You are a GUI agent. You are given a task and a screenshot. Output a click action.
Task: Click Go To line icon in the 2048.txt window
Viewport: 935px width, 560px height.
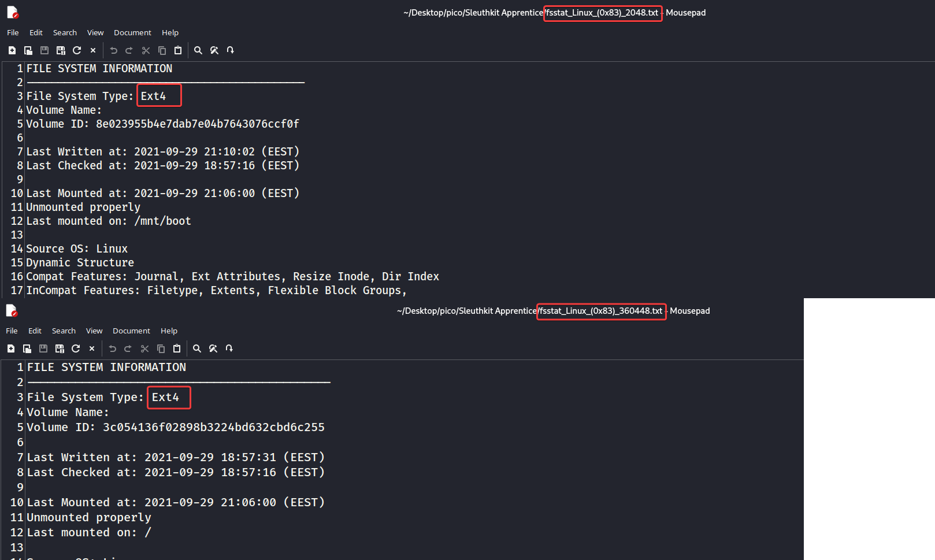(231, 50)
